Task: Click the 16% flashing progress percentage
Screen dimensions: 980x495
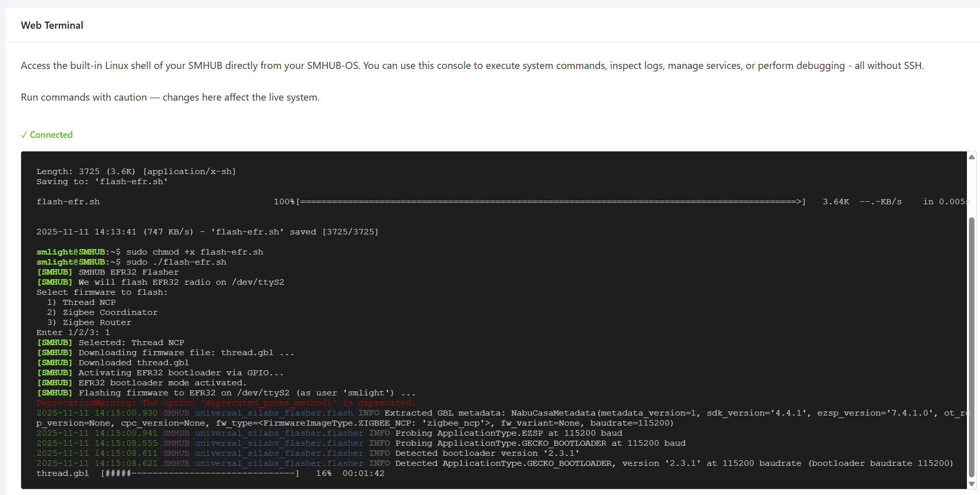Action: coord(323,473)
